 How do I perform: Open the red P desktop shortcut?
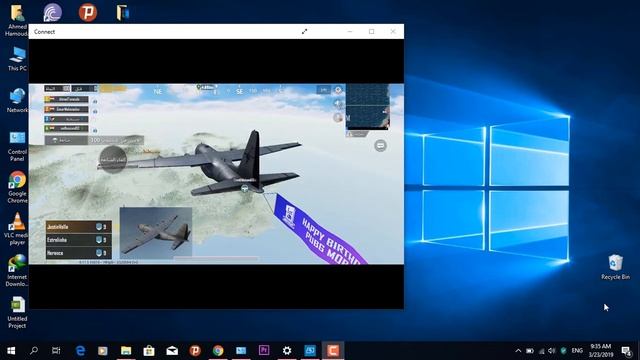pos(88,12)
